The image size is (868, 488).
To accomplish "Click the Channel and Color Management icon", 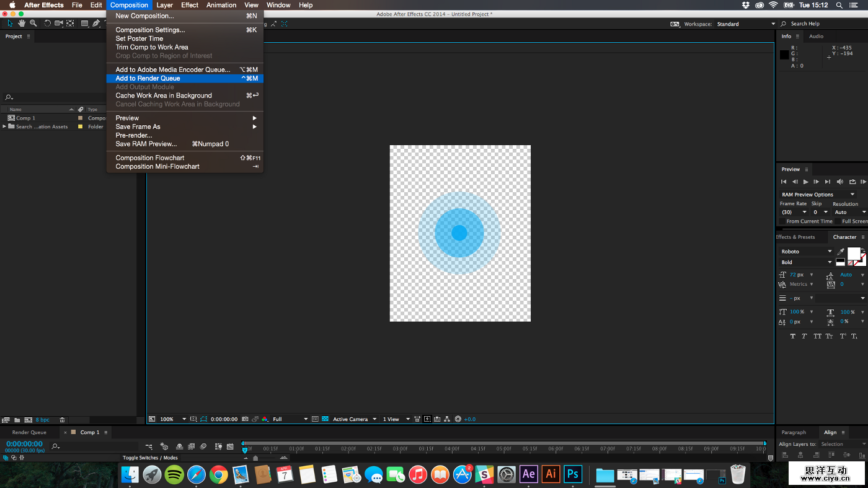I will (265, 419).
